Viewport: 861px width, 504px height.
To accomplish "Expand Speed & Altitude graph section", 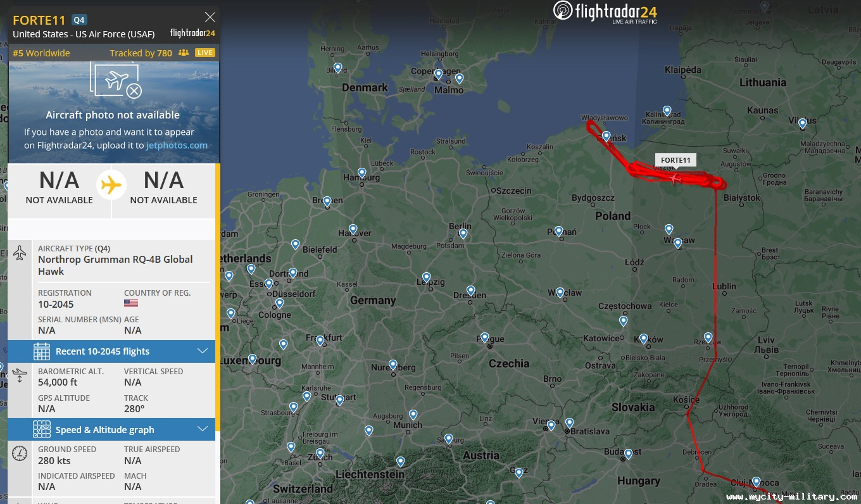I will click(111, 429).
